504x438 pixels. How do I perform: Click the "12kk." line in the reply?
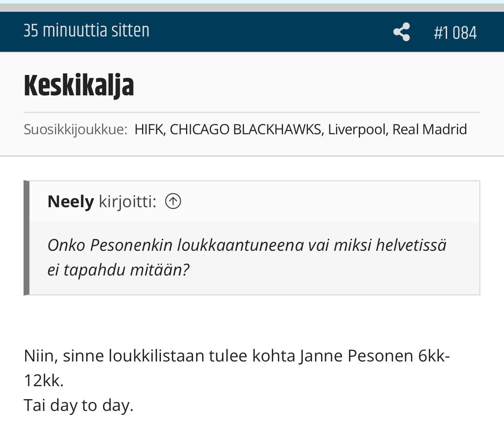click(44, 380)
